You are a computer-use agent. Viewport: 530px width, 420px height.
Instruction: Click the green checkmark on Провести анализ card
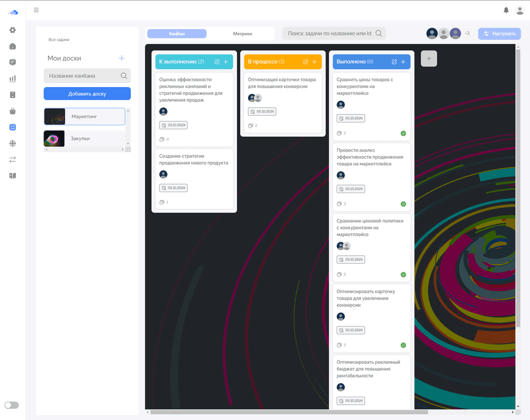403,204
